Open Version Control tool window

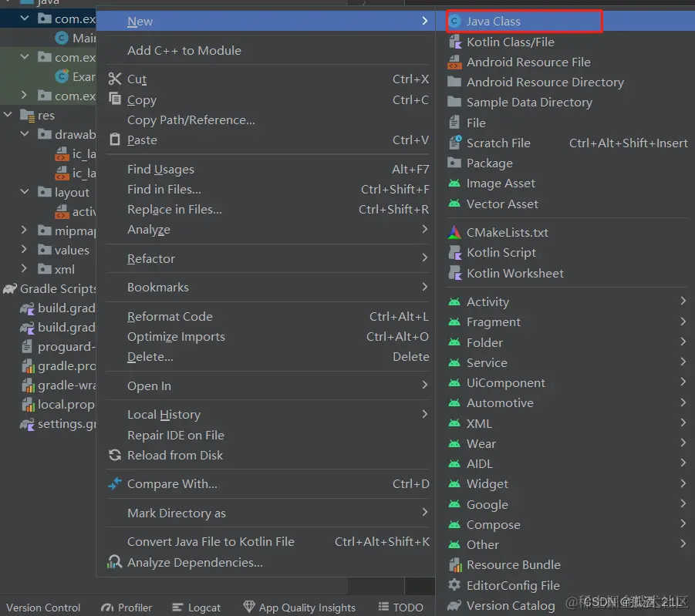click(43, 608)
